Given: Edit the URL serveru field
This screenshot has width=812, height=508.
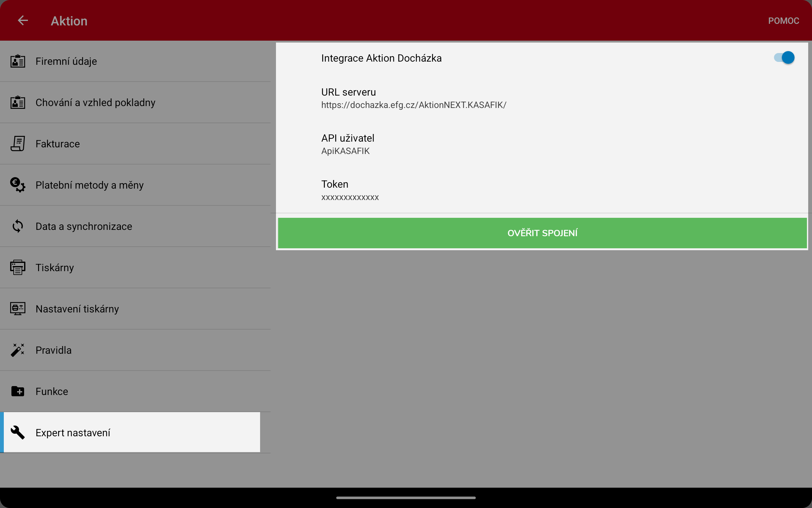Looking at the screenshot, I should [x=541, y=98].
